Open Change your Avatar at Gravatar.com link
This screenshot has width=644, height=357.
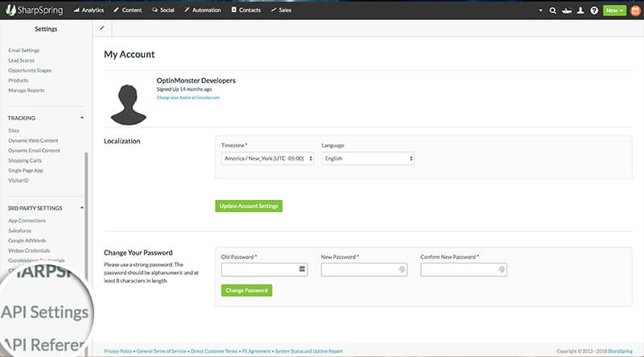[x=188, y=98]
